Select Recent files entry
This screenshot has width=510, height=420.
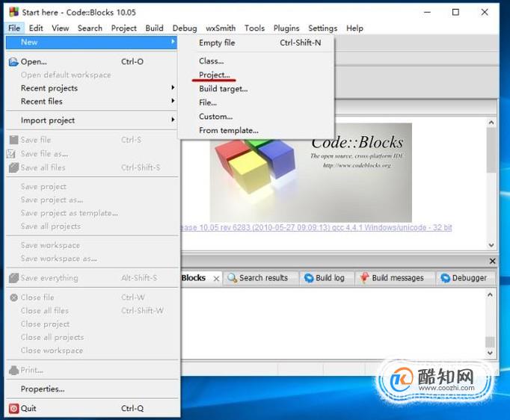[92, 102]
